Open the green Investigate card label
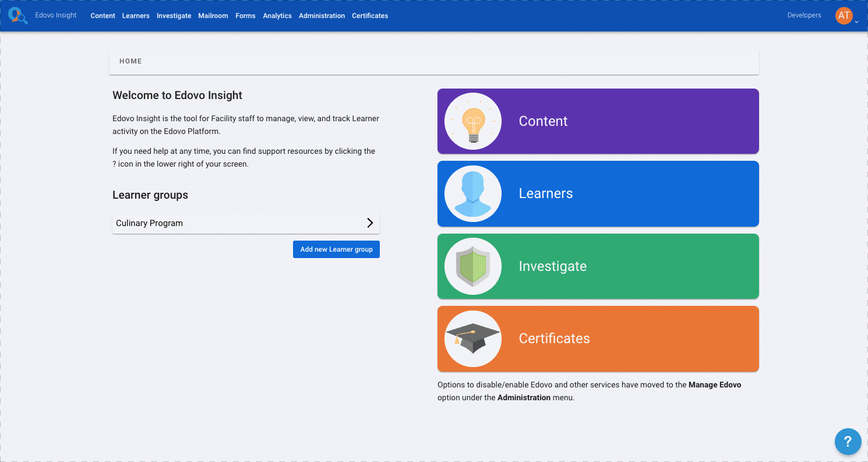Viewport: 868px width, 462px height. point(553,266)
